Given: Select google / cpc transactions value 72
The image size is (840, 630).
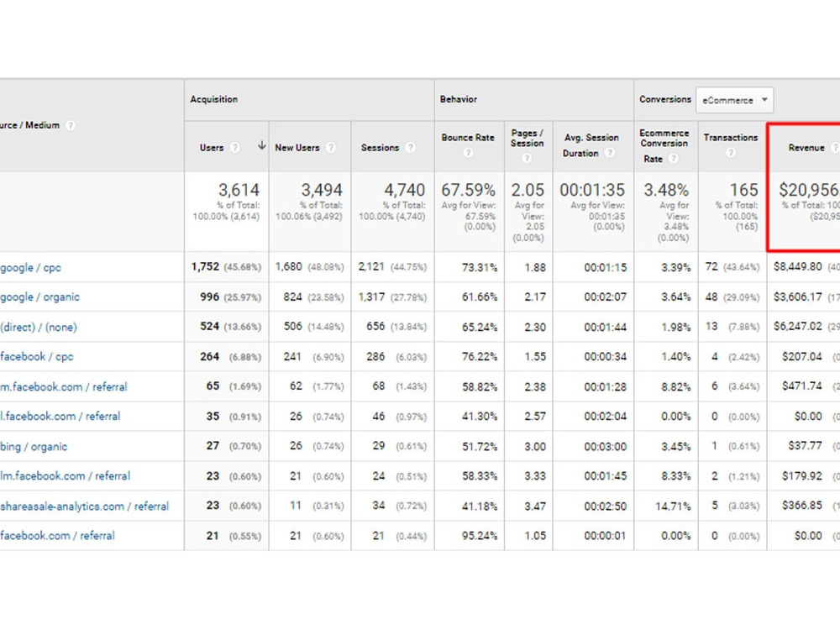Looking at the screenshot, I should [711, 267].
